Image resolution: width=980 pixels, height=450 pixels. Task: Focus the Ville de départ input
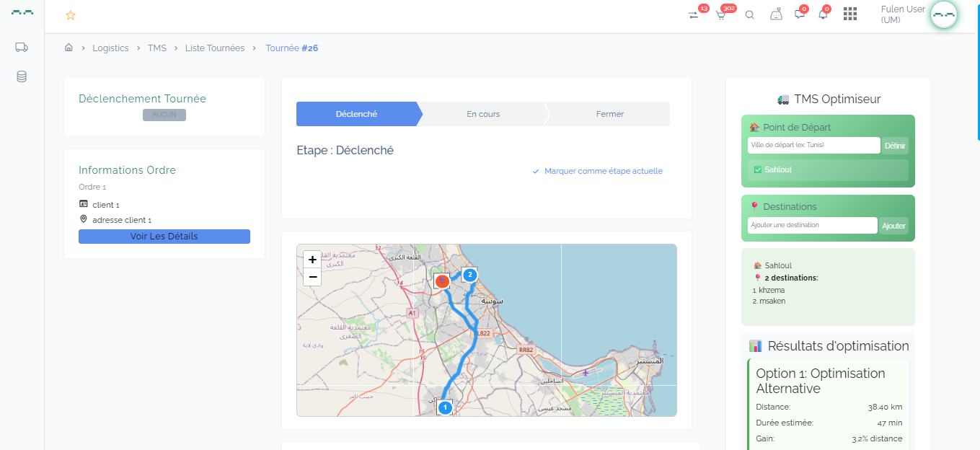[x=814, y=145]
